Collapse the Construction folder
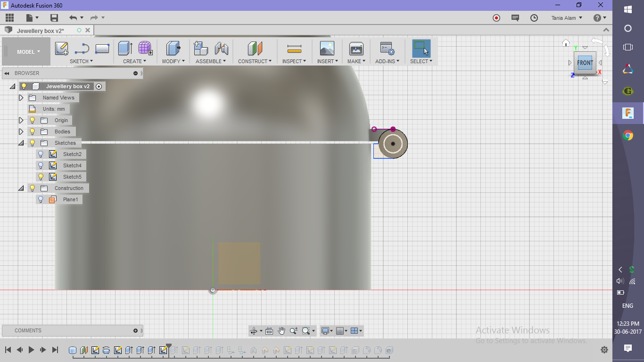 click(x=21, y=188)
